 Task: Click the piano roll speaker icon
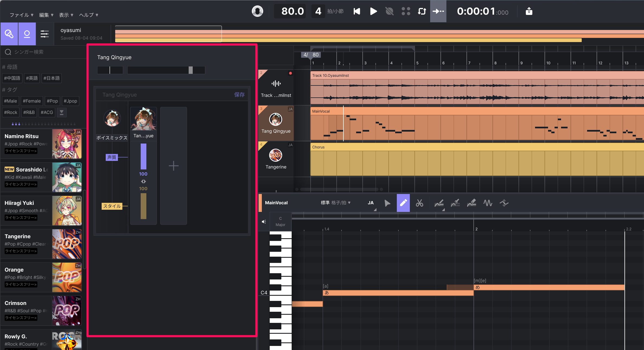tap(264, 222)
